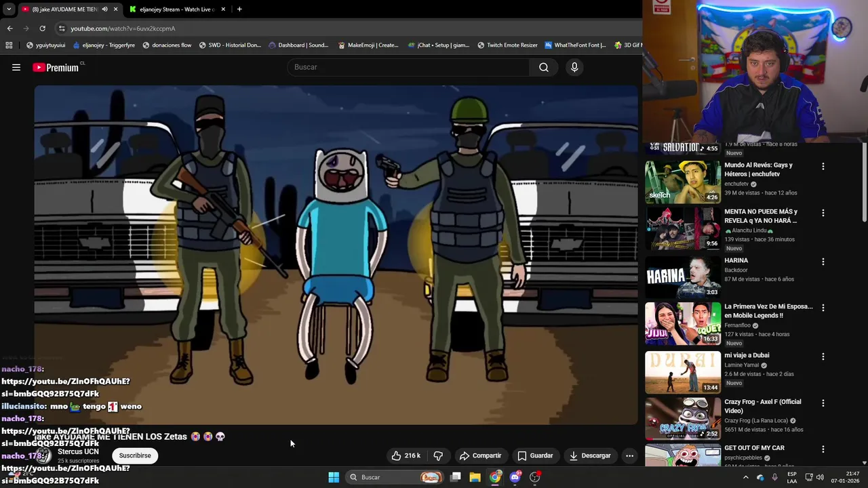Open the mi viaje a Dubai title link
Viewport: 868px width, 488px height.
click(746, 355)
